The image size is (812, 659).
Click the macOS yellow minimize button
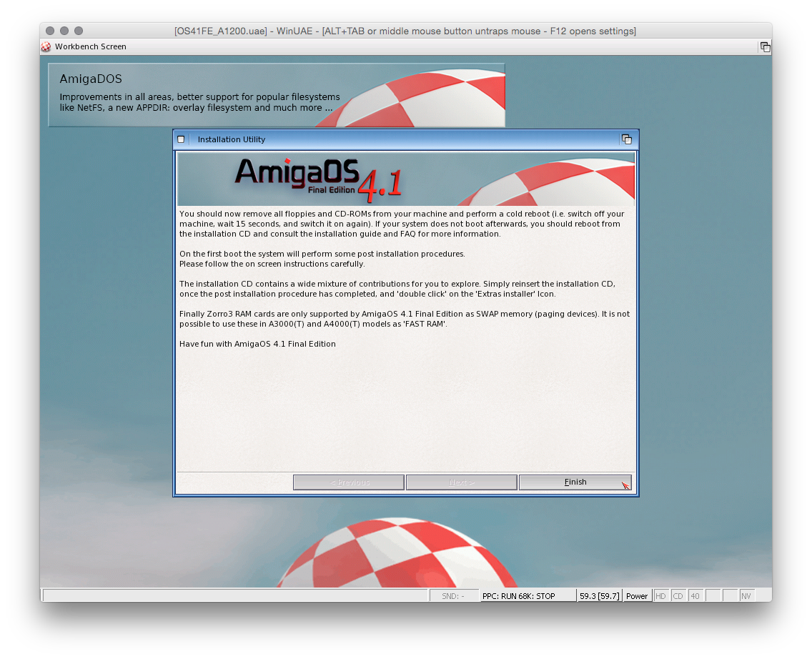(64, 31)
